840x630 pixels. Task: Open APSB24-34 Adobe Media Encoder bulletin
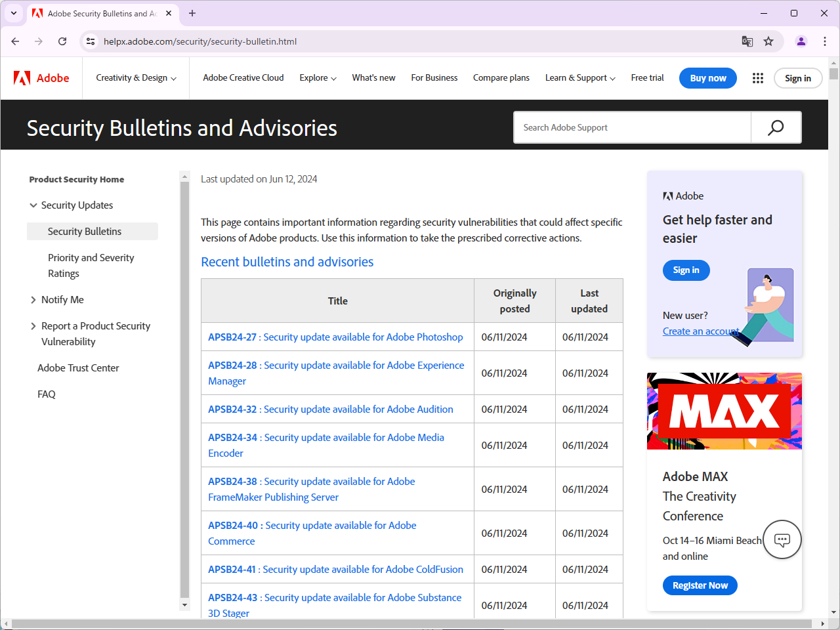(326, 445)
